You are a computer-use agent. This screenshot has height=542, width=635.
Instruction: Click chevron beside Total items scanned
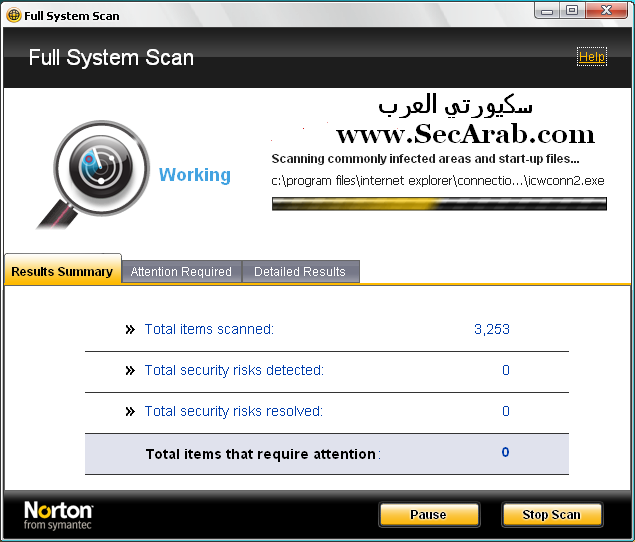(130, 330)
